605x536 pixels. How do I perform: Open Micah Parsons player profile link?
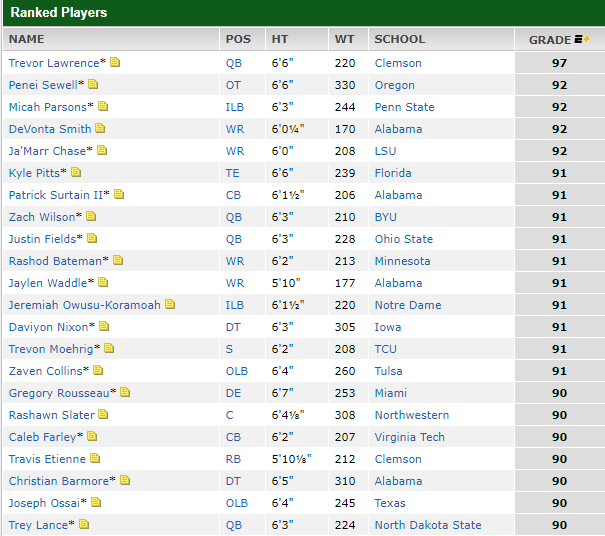coord(48,107)
